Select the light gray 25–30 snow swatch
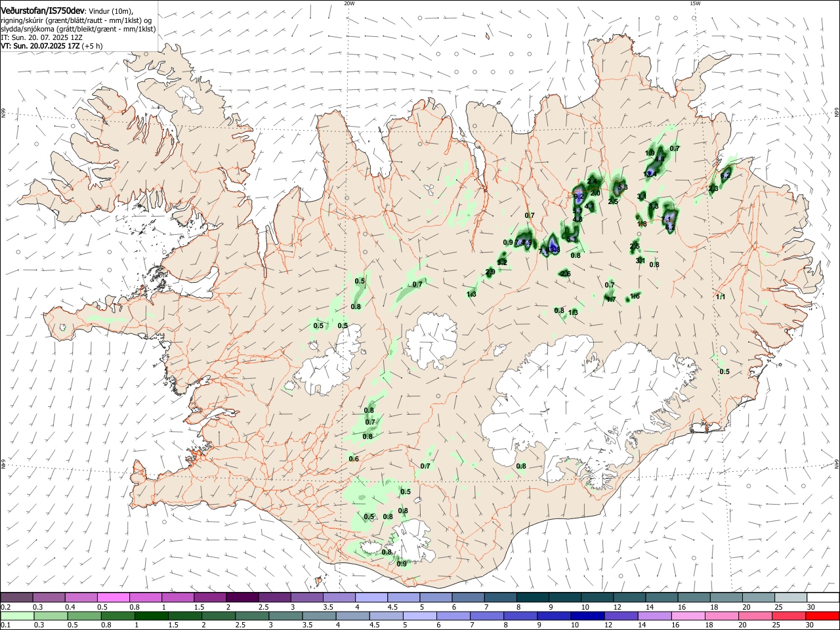 point(791,597)
